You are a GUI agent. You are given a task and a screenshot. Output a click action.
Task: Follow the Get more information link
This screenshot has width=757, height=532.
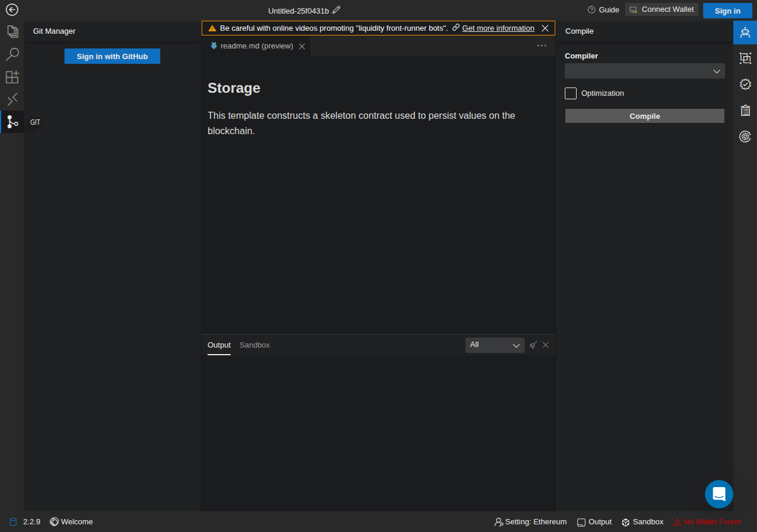click(498, 28)
